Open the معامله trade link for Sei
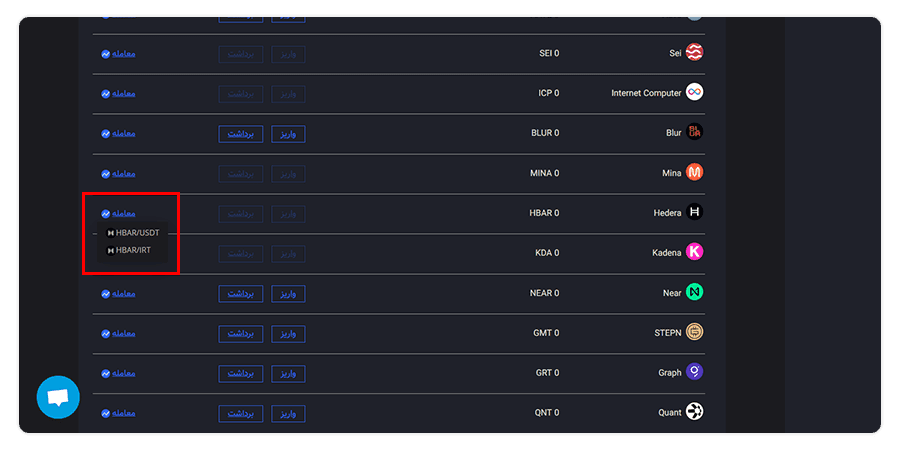900x450 pixels. [118, 54]
